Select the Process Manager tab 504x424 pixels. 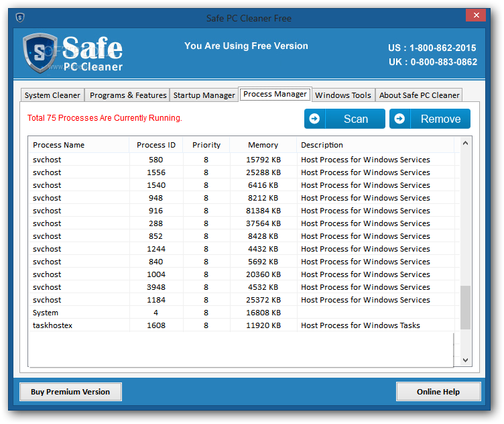[275, 94]
